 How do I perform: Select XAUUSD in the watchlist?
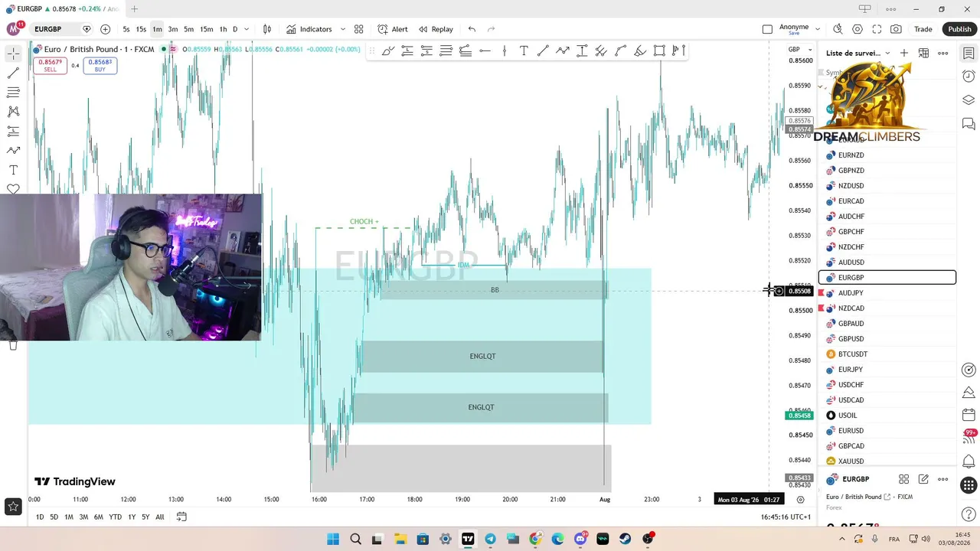tap(887, 461)
